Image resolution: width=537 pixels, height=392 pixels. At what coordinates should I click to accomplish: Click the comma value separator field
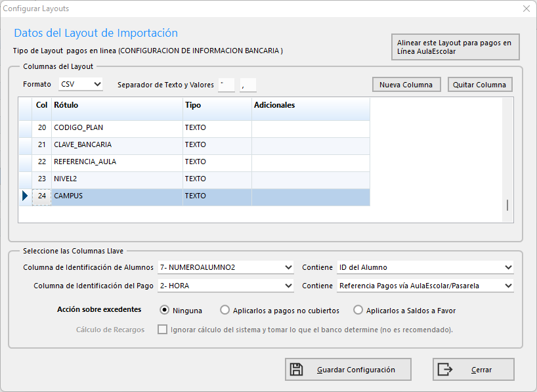(x=247, y=85)
